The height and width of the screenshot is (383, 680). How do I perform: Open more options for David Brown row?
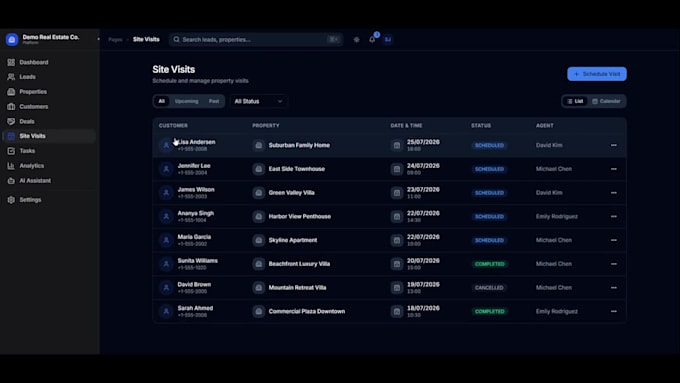(x=614, y=288)
